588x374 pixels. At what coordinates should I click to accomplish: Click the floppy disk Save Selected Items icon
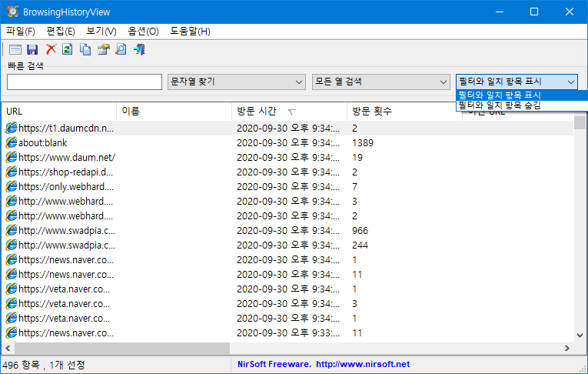coord(32,49)
